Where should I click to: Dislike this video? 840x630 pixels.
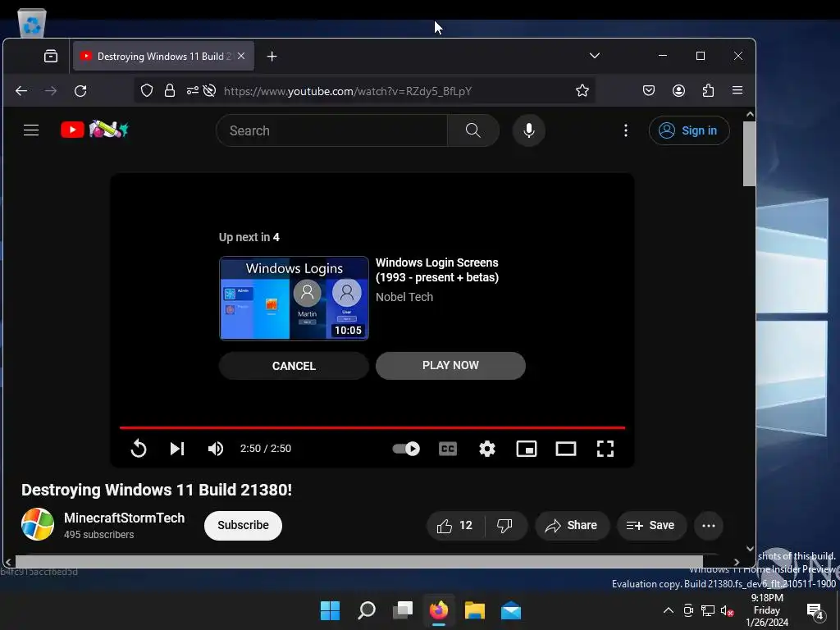click(504, 526)
